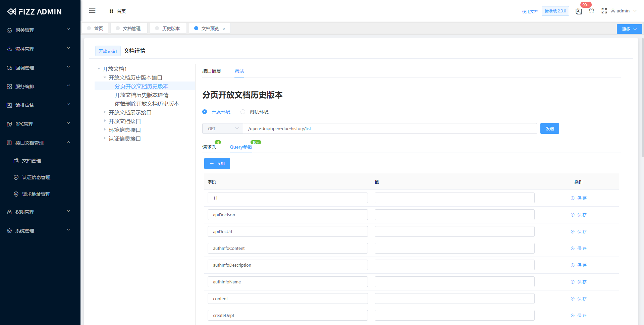The height and width of the screenshot is (325, 644).
Task: Expand the 认证信息接口 tree branch
Action: click(x=105, y=138)
